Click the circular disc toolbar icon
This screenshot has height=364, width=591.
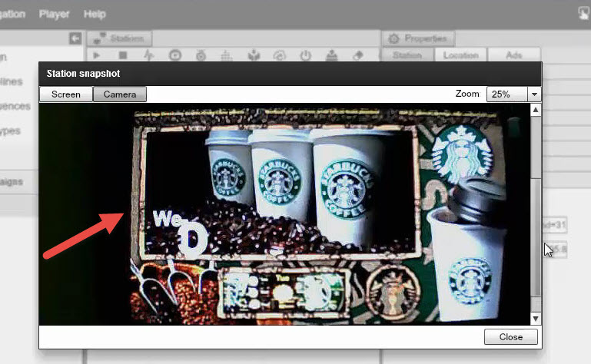[x=175, y=55]
